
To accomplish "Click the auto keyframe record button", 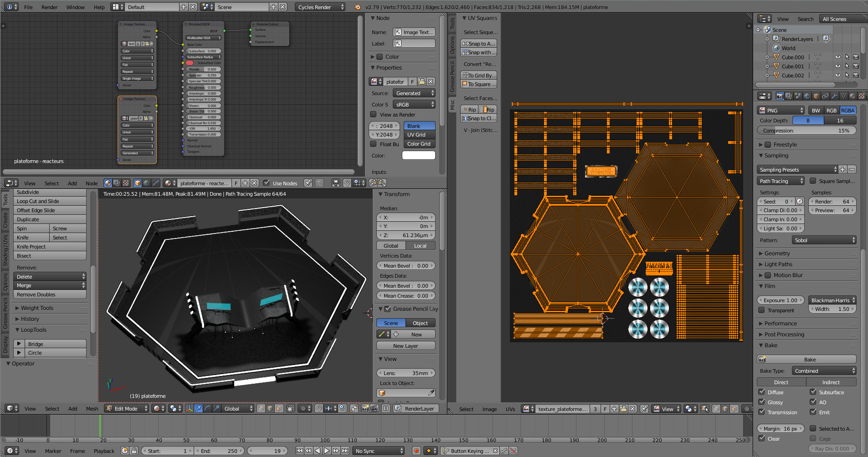I will pos(416,451).
